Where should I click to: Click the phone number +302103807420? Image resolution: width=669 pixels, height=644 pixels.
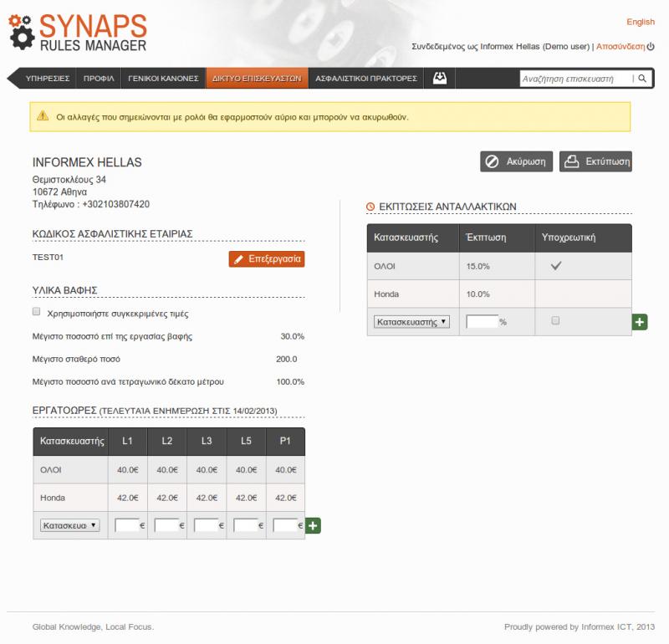coord(115,204)
